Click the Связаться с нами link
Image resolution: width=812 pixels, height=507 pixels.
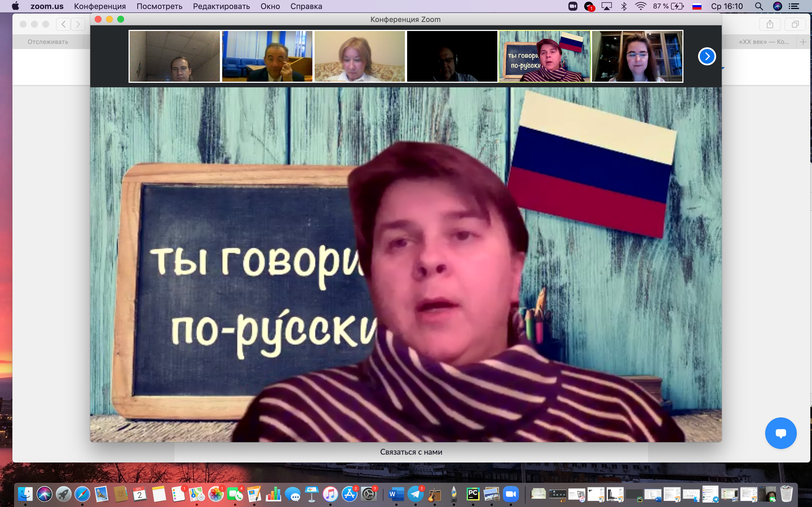pos(411,452)
